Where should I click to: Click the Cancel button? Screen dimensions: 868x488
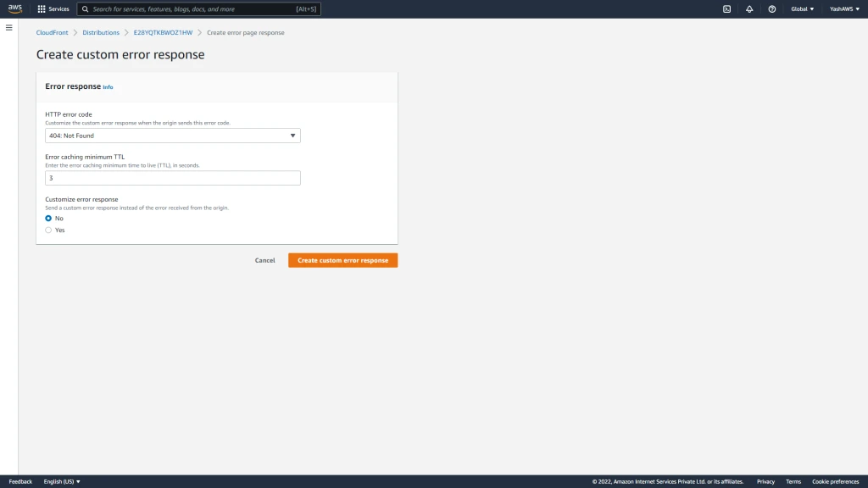[264, 261]
